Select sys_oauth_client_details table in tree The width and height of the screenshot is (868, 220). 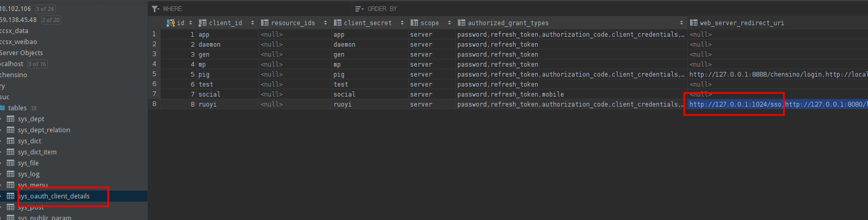(54, 196)
